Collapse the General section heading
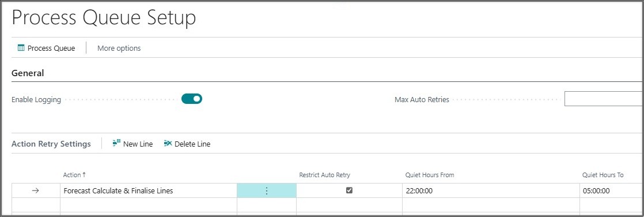Screen dimensions: 644x217 coord(28,73)
